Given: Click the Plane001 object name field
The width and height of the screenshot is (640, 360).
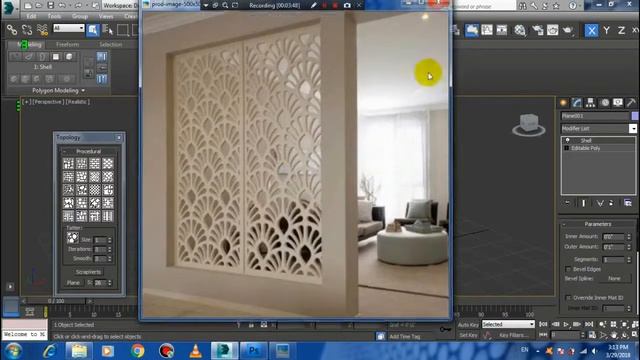Looking at the screenshot, I should coord(595,116).
